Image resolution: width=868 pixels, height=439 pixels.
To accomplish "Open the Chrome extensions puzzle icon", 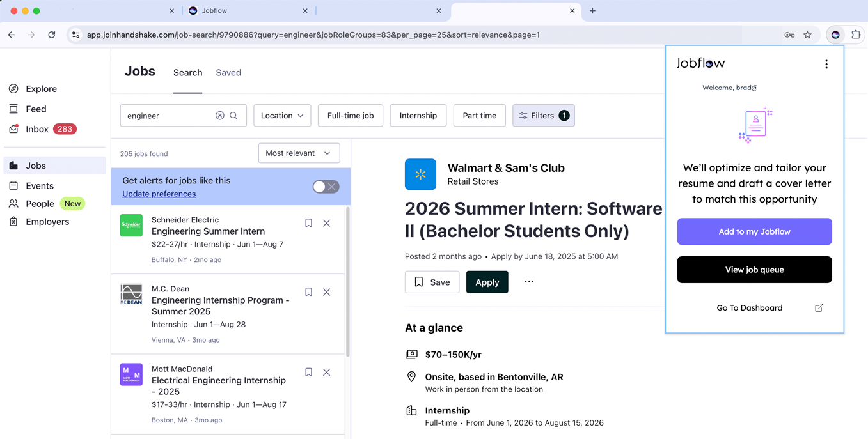I will (856, 35).
